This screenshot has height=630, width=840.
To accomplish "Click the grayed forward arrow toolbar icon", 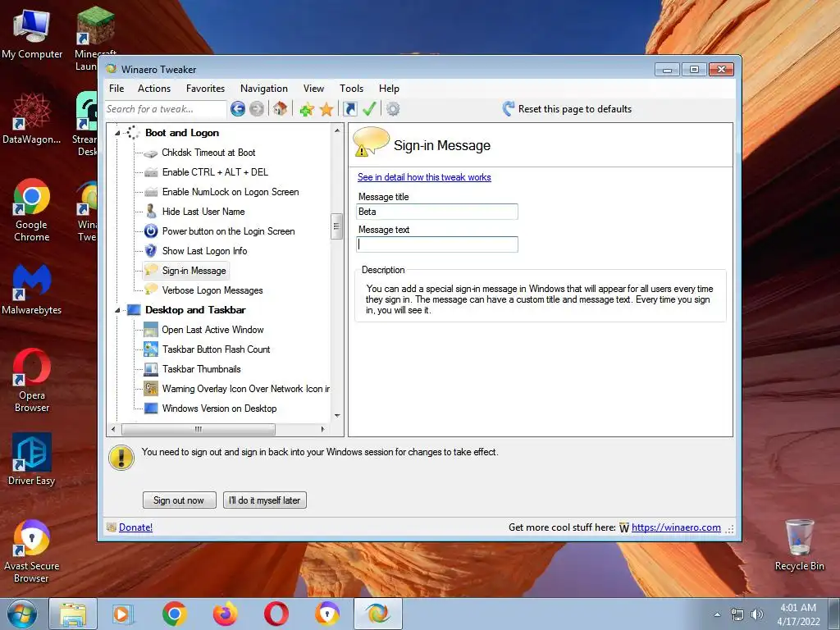I will point(257,109).
